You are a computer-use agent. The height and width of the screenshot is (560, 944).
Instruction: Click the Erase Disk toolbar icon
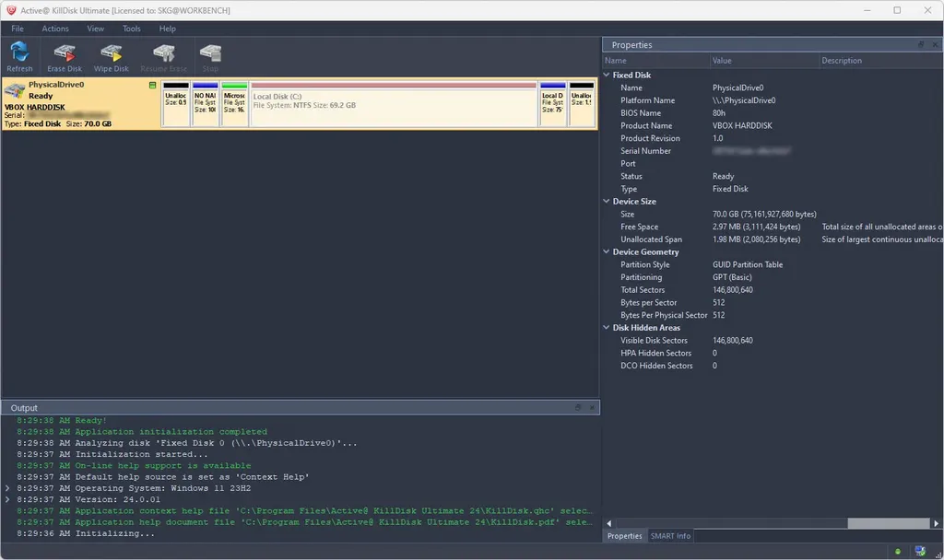65,57
